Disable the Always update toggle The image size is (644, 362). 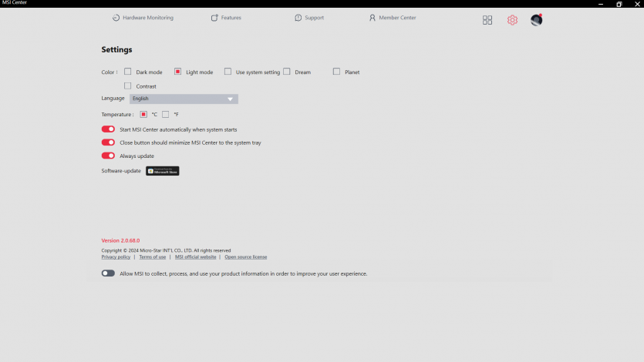[x=108, y=156]
